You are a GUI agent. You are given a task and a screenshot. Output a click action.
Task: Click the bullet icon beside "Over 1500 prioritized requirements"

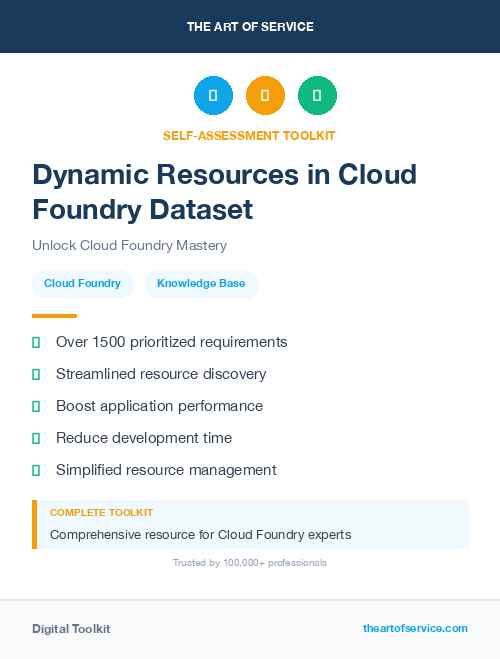click(x=36, y=343)
